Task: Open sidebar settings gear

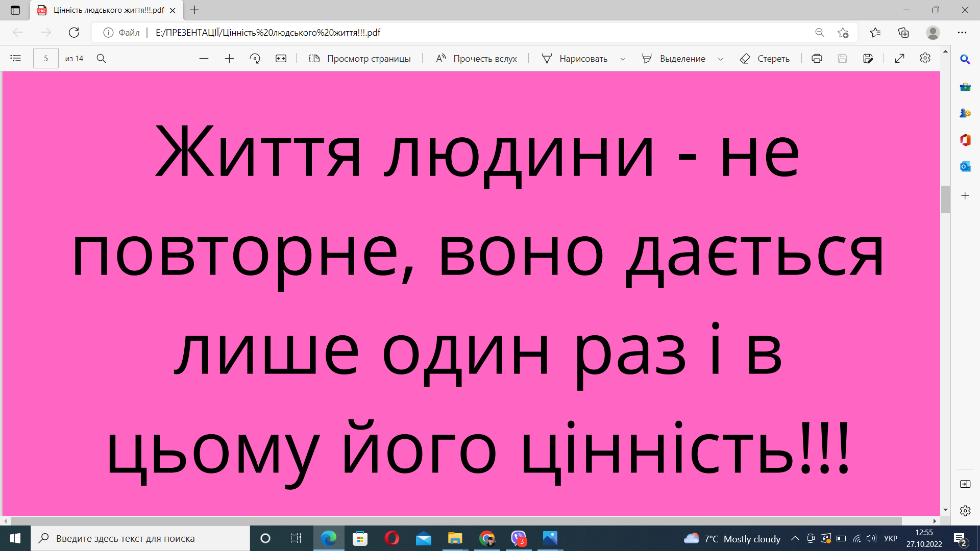Action: 965,511
